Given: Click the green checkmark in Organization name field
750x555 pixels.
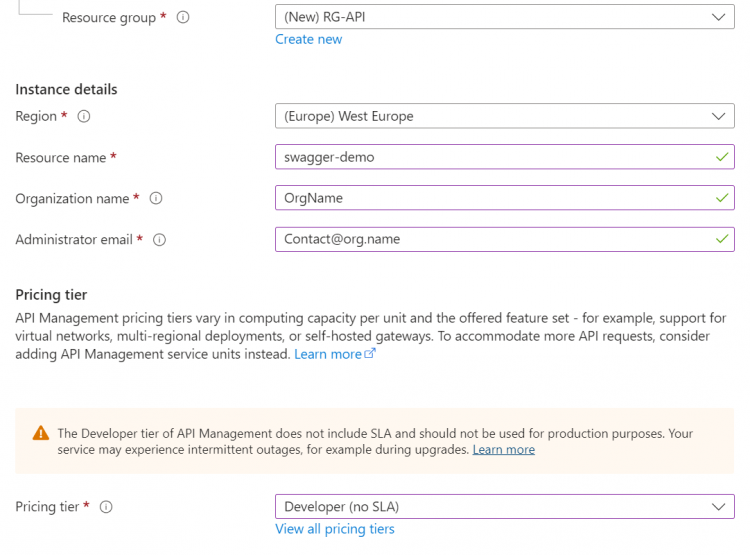Looking at the screenshot, I should (x=722, y=198).
